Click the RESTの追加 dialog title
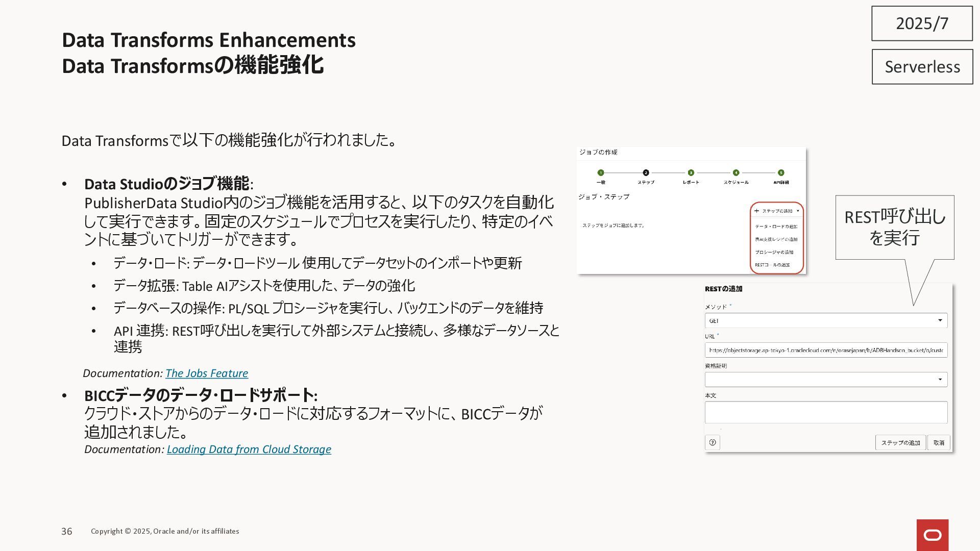The width and height of the screenshot is (980, 551). click(723, 289)
